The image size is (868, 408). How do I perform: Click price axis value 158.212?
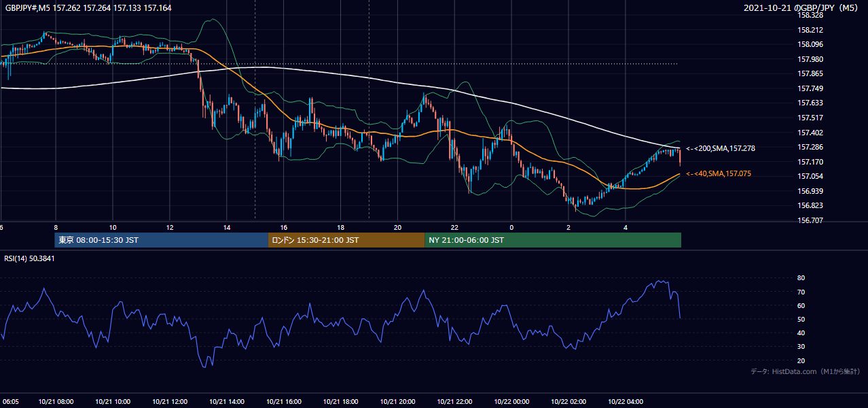(811, 30)
